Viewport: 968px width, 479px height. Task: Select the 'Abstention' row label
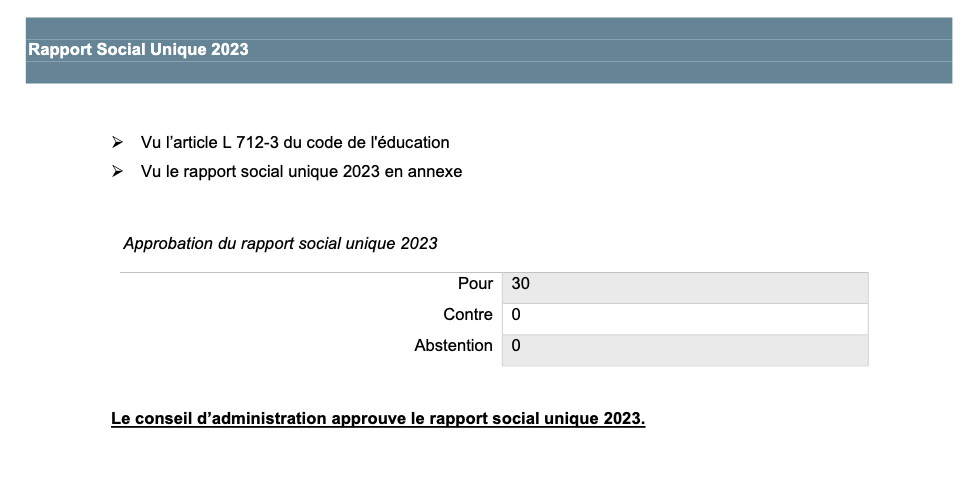[x=453, y=346]
